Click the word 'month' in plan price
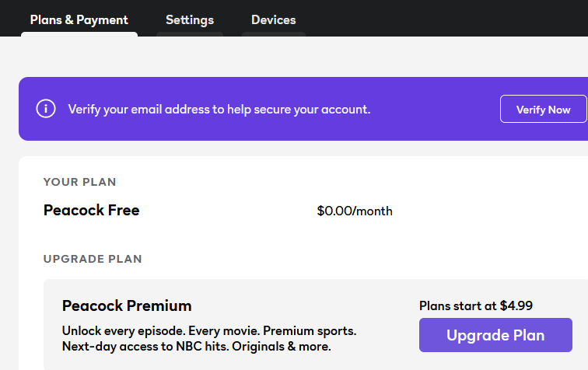Image resolution: width=588 pixels, height=370 pixels. pos(374,211)
